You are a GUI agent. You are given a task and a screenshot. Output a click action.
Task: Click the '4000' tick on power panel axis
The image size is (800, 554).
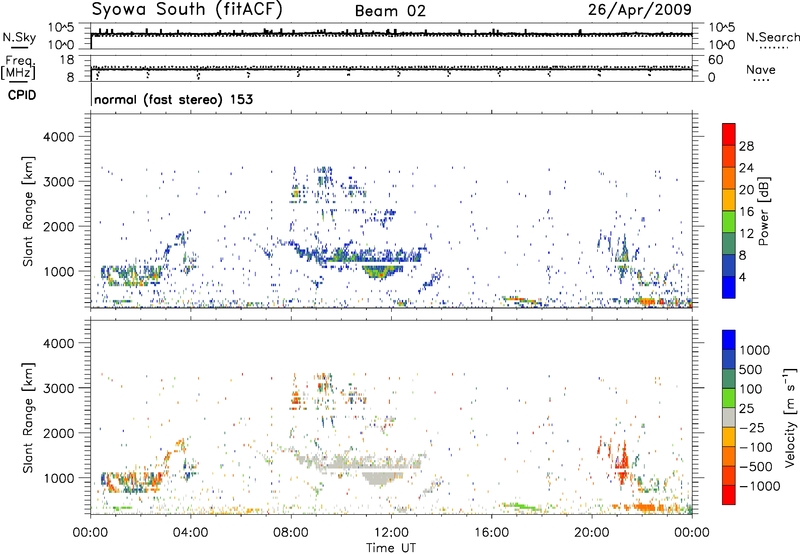58,137
